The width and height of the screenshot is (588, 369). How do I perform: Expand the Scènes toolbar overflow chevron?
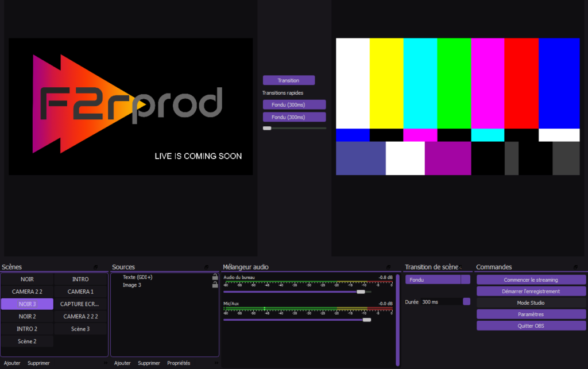click(x=106, y=363)
